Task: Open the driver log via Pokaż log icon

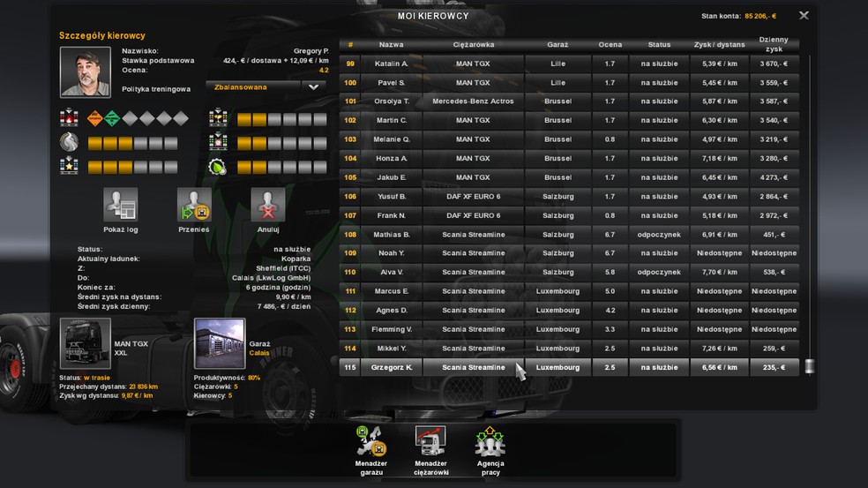Action: 121,205
